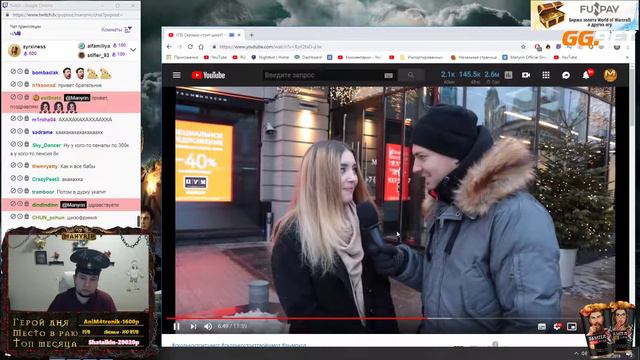
Task: Ban user sadrame in chat
Action: (x=13, y=131)
